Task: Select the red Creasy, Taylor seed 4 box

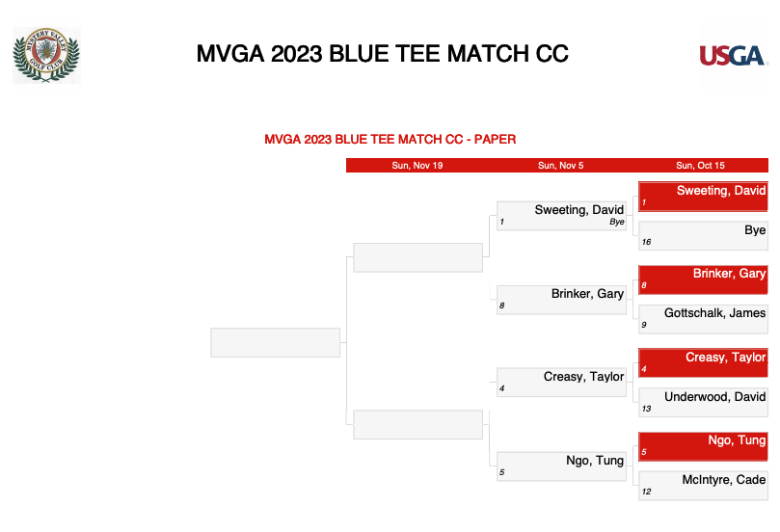Action: (703, 362)
